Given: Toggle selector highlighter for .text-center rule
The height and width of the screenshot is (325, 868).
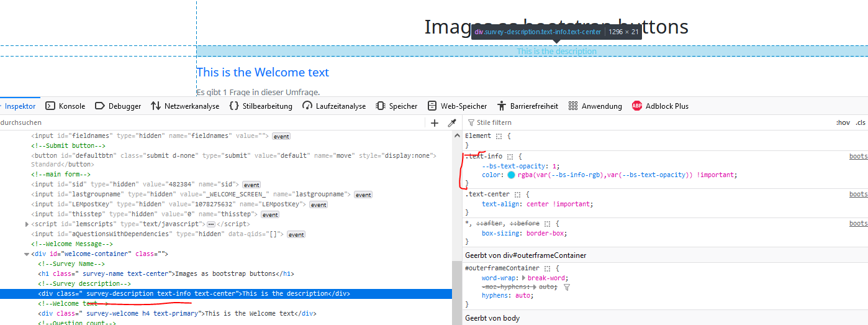Looking at the screenshot, I should [517, 195].
